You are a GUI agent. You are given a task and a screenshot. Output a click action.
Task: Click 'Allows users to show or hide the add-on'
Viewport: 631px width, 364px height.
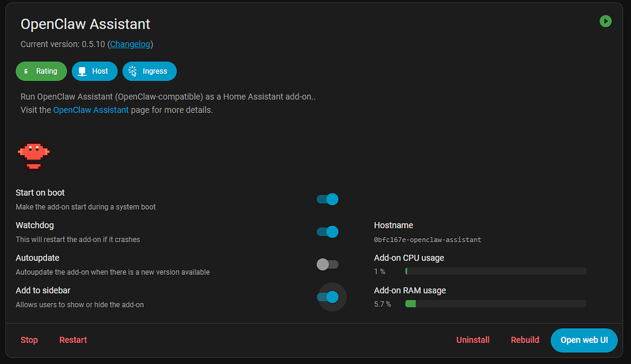point(80,305)
